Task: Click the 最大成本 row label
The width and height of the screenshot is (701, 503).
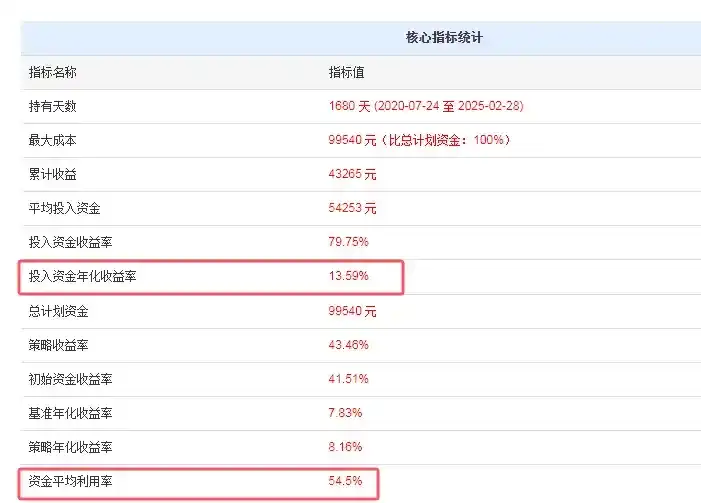Action: [x=53, y=140]
